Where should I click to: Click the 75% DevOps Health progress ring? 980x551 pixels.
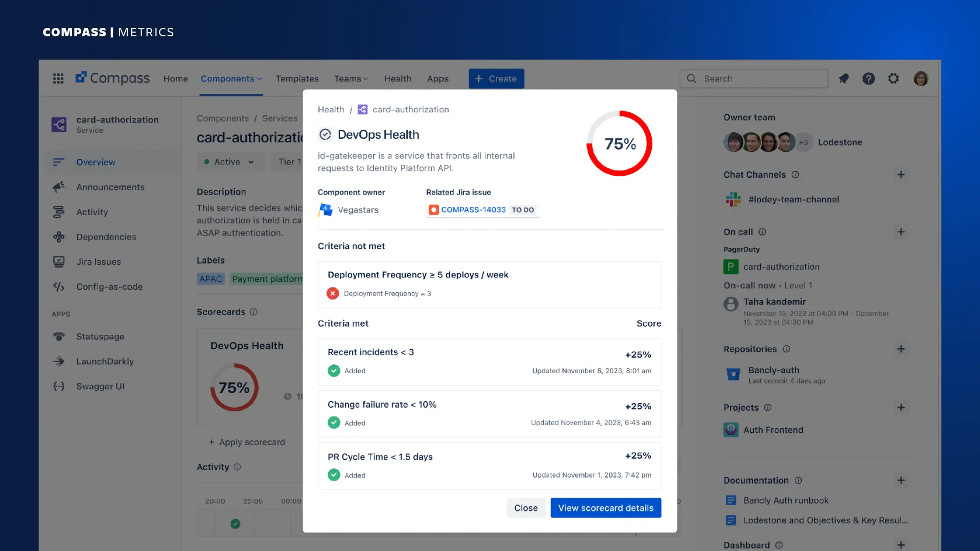[x=619, y=143]
